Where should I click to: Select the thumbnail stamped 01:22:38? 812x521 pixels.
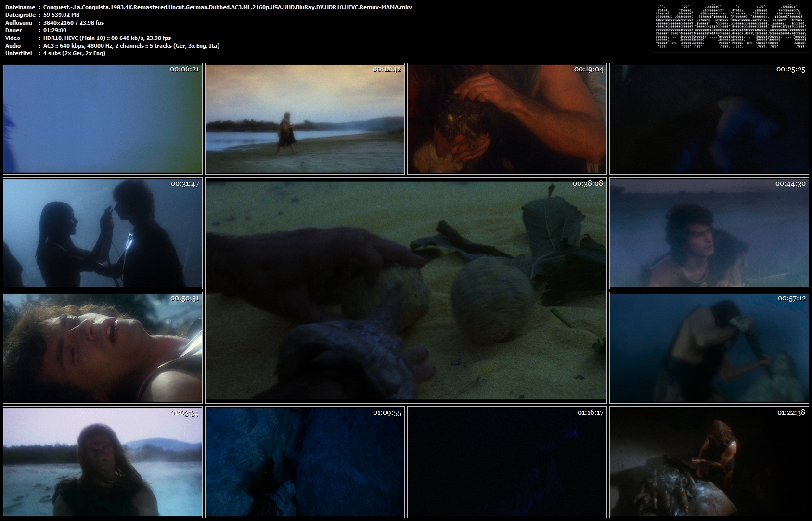709,462
